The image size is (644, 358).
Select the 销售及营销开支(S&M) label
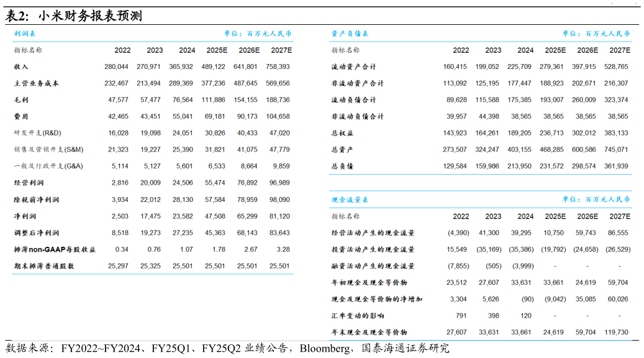[48, 150]
